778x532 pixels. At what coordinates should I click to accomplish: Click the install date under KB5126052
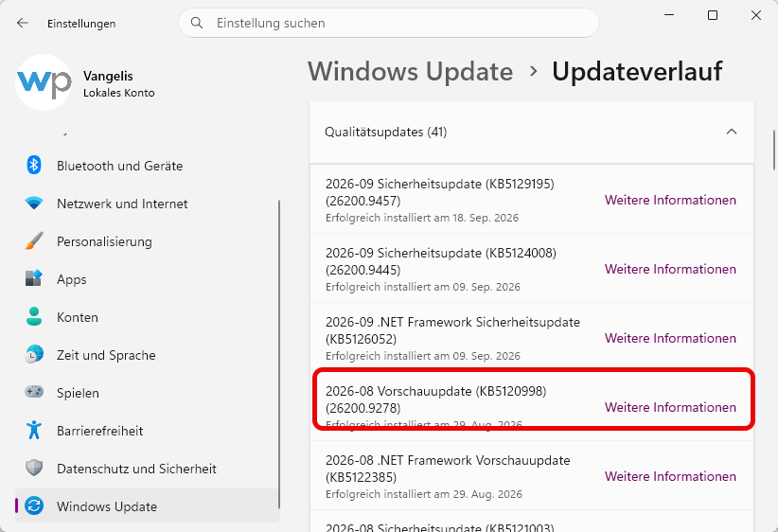coord(423,356)
